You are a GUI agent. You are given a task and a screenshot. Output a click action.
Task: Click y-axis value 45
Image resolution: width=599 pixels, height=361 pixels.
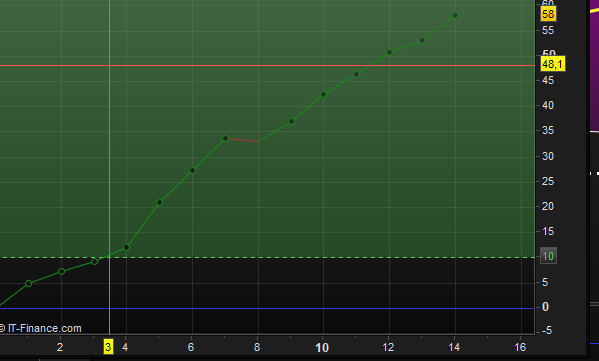(548, 81)
